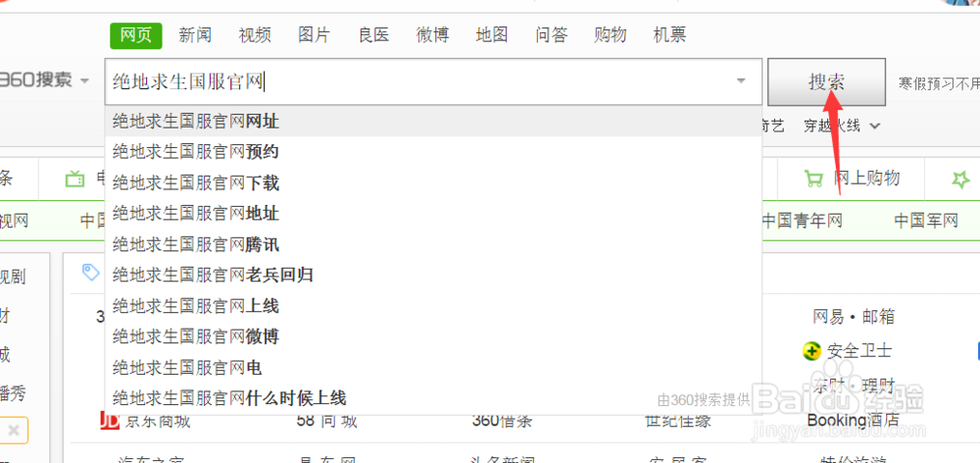Open the 58 同城 link
The image size is (980, 463).
(x=327, y=421)
